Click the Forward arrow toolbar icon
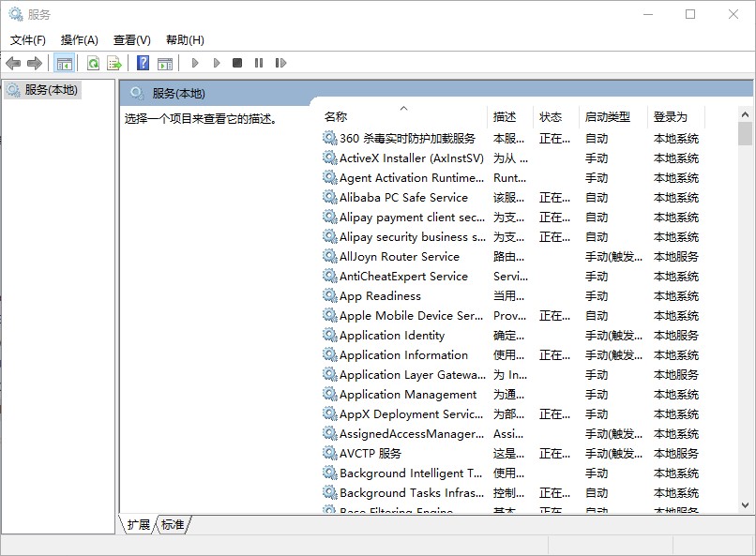Viewport: 756px width, 556px height. [34, 63]
